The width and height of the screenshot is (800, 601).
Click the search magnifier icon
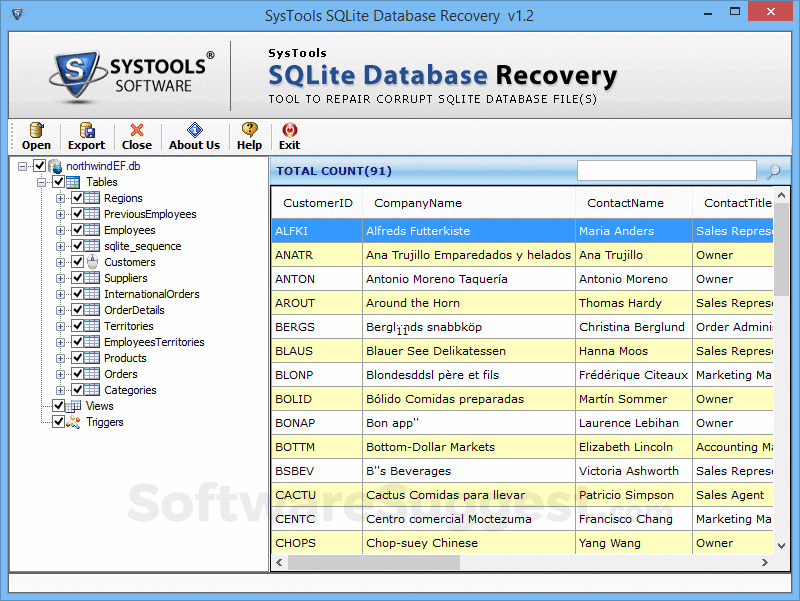tap(773, 172)
